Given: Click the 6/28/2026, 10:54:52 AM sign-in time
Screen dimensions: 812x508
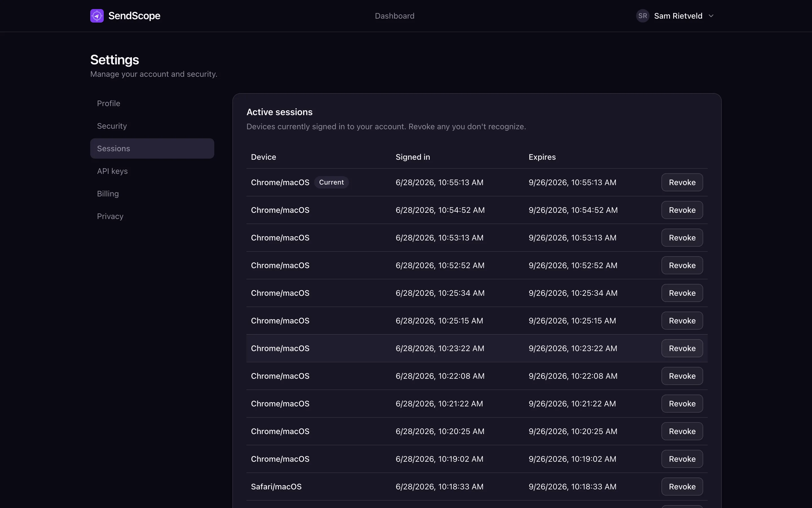Looking at the screenshot, I should (x=440, y=210).
